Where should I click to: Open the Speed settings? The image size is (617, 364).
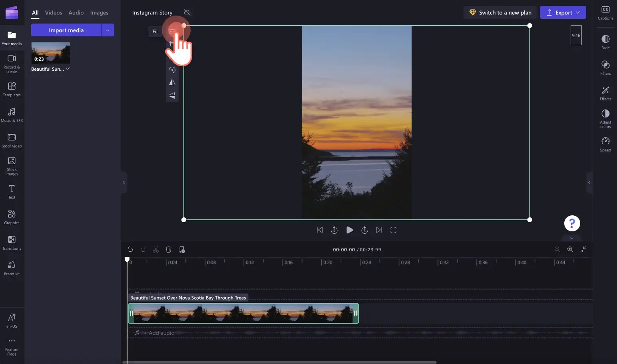pos(605,144)
